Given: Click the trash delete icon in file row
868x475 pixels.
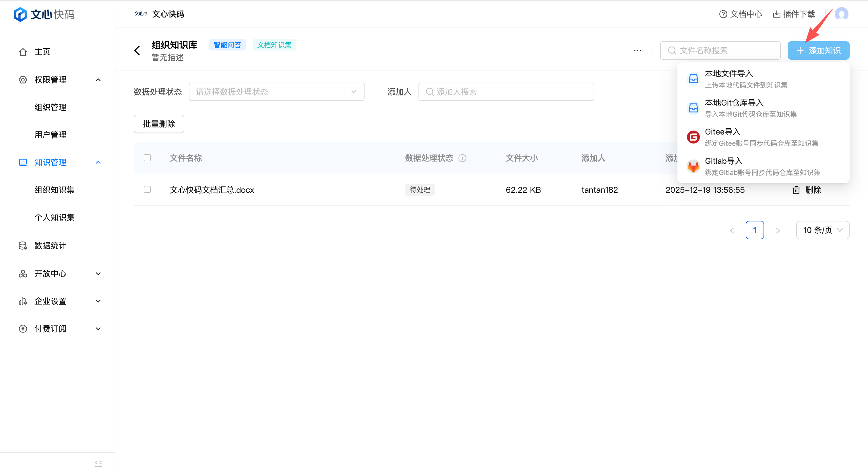Looking at the screenshot, I should pyautogui.click(x=796, y=190).
